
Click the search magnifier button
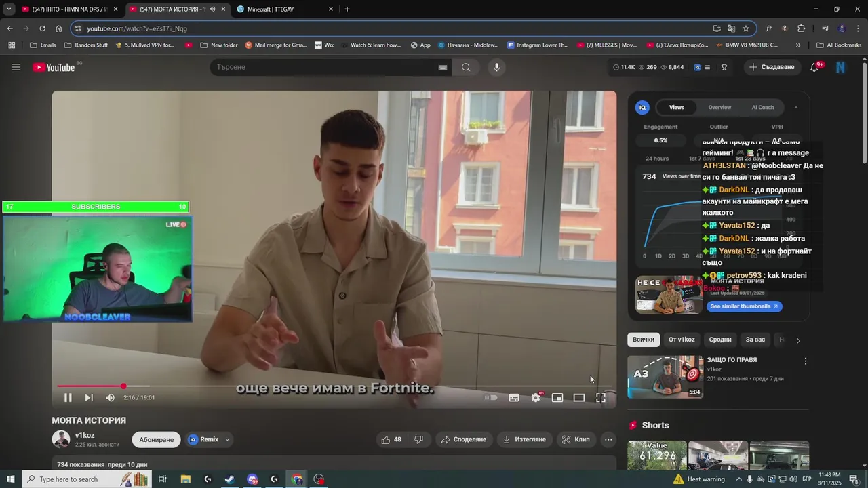[466, 67]
